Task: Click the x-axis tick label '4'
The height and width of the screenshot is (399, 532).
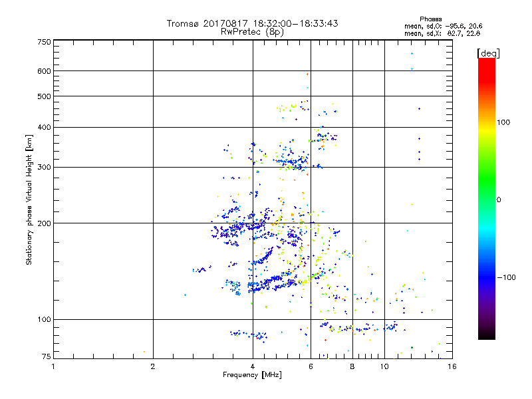Action: click(x=253, y=366)
